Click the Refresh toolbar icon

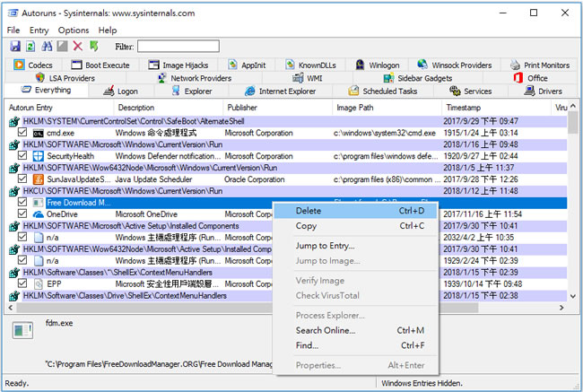30,46
